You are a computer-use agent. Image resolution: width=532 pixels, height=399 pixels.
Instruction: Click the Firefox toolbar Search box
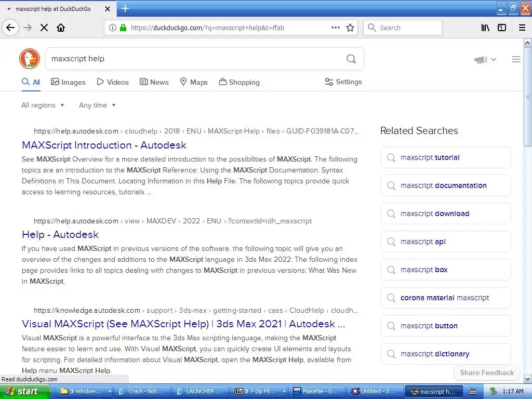(403, 28)
